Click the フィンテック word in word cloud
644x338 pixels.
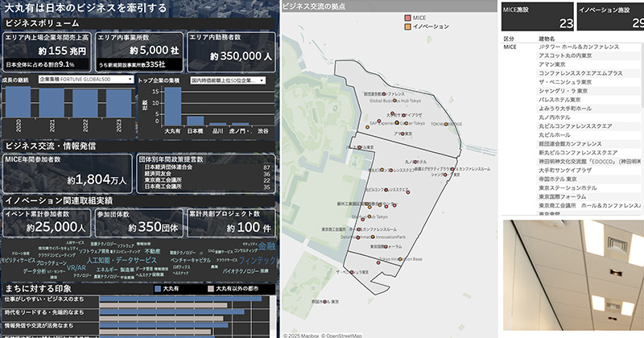pos(258,261)
